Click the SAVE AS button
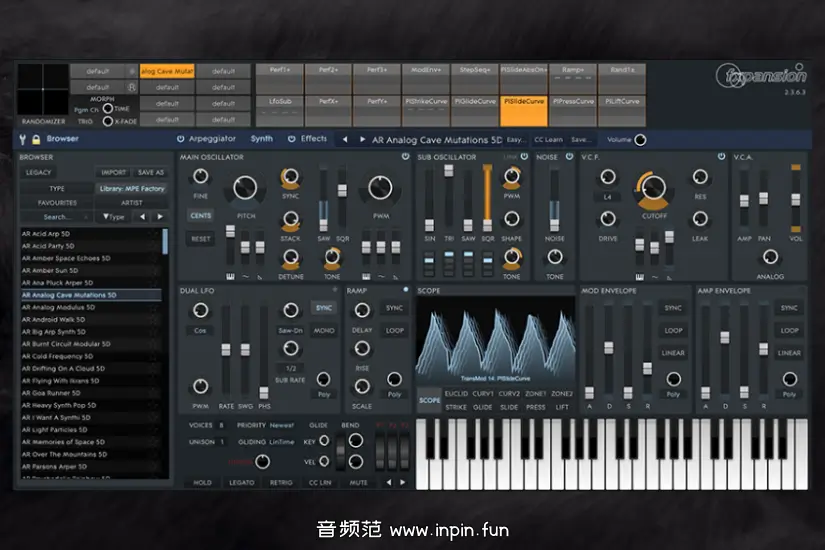This screenshot has height=550, width=825. pyautogui.click(x=150, y=173)
